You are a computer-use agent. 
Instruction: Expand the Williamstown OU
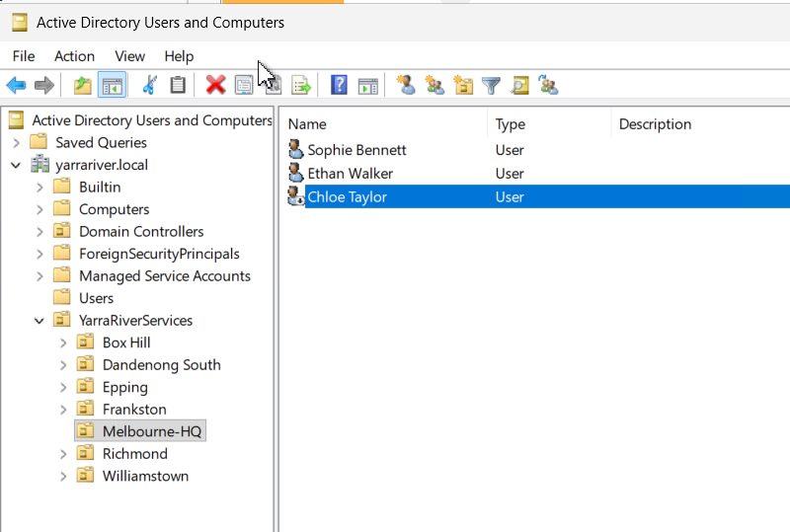[63, 476]
